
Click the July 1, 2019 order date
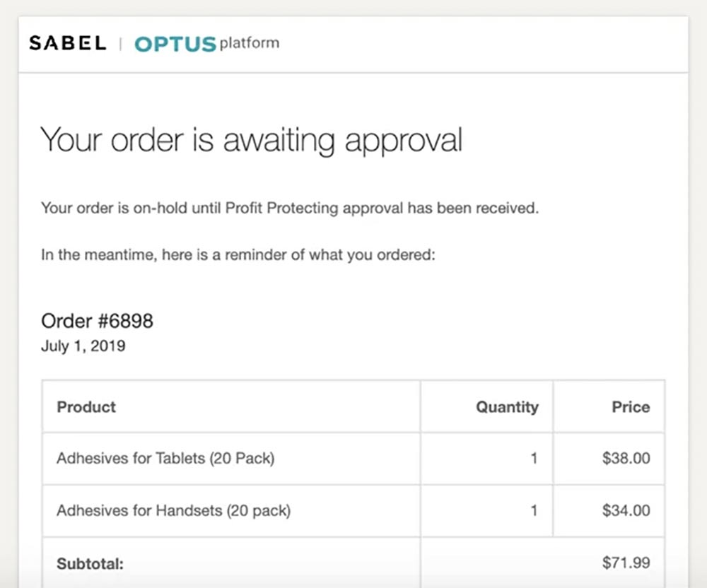click(83, 346)
